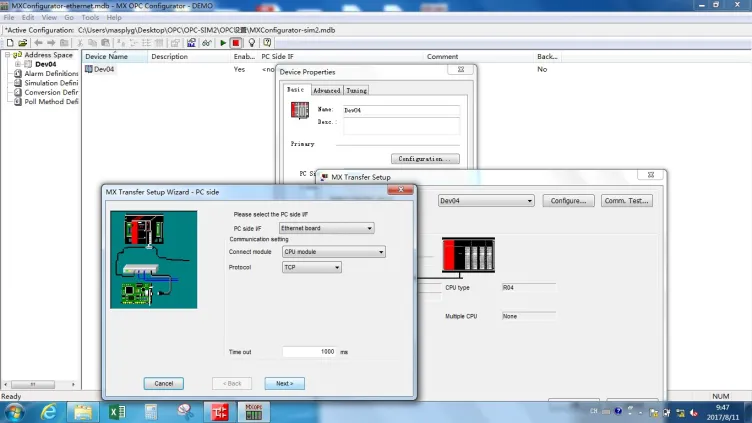Open the Windows Start menu
752x423 pixels.
pyautogui.click(x=14, y=412)
